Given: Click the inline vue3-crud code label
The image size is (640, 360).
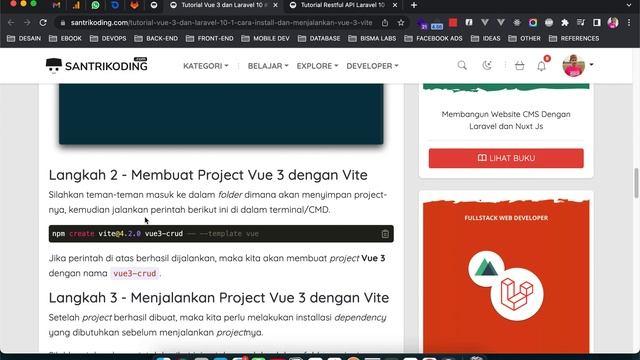Looking at the screenshot, I should 135,273.
